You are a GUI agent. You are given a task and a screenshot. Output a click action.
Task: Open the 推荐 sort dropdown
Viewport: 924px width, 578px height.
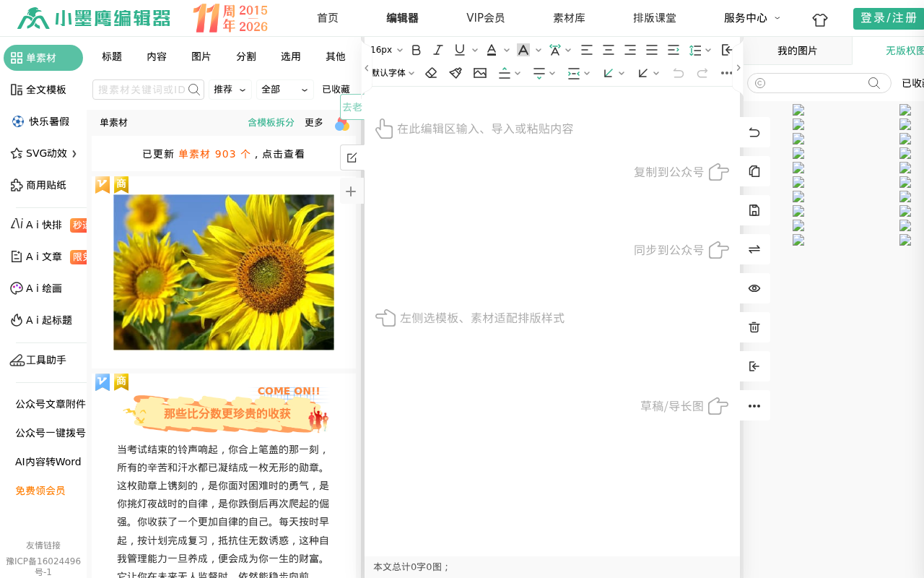[230, 90]
